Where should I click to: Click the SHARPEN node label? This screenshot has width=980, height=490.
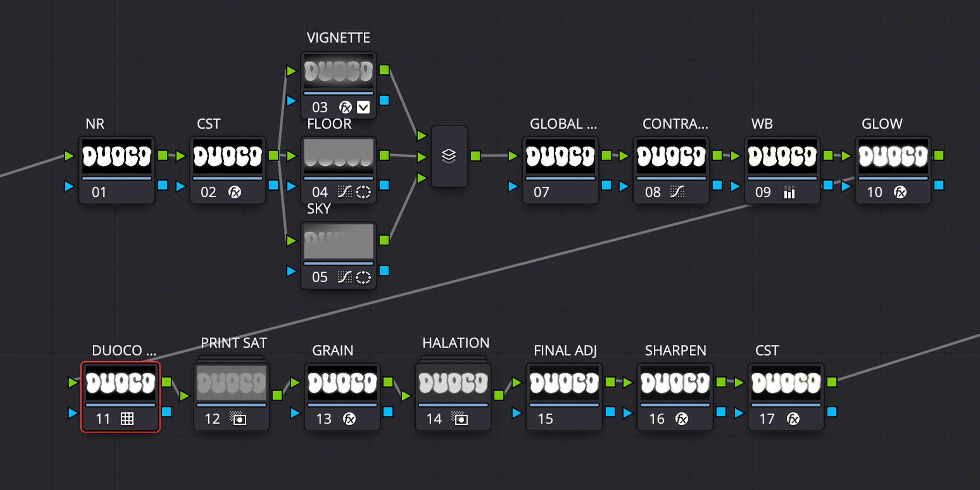(675, 351)
